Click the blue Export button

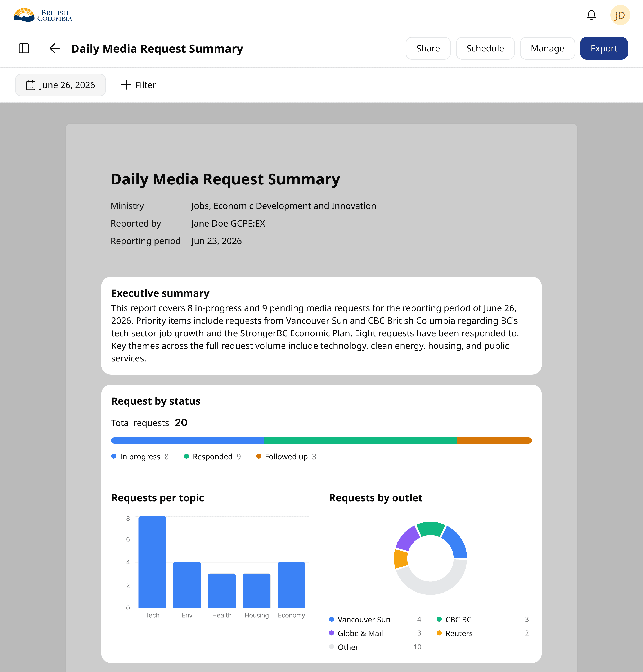604,48
